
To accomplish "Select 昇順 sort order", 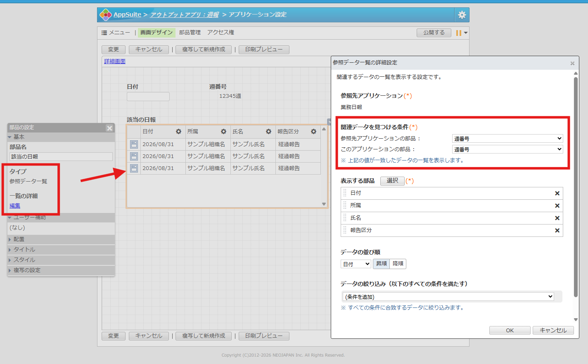I will pyautogui.click(x=381, y=264).
